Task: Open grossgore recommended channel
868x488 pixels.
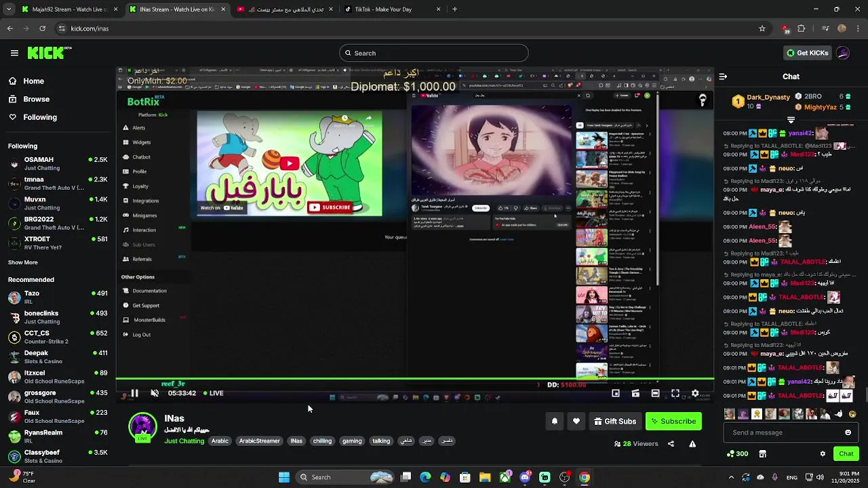Action: [58, 396]
